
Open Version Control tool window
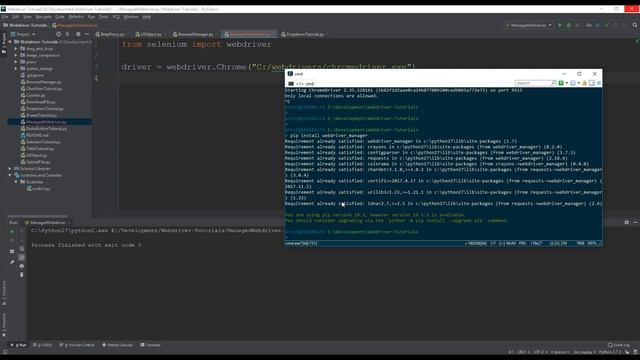pyautogui.click(x=77, y=345)
